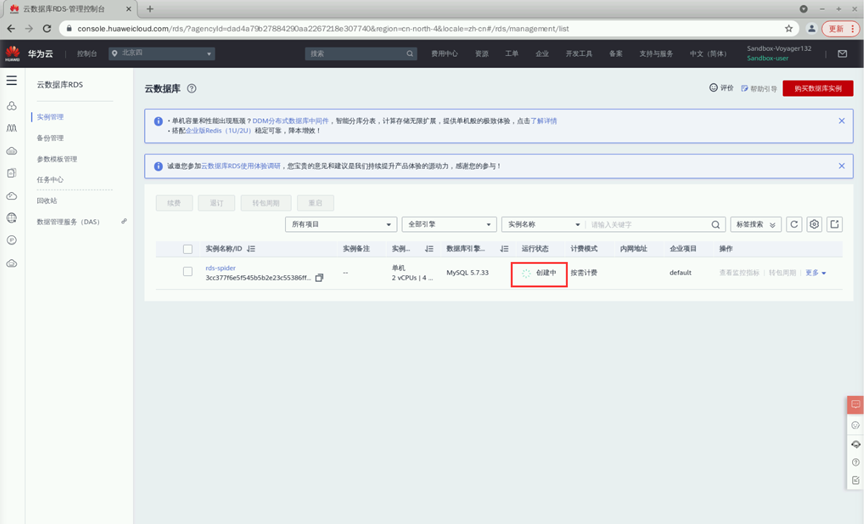The height and width of the screenshot is (524, 865).
Task: Open the DDM分布式数据库中间件 link
Action: 290,121
